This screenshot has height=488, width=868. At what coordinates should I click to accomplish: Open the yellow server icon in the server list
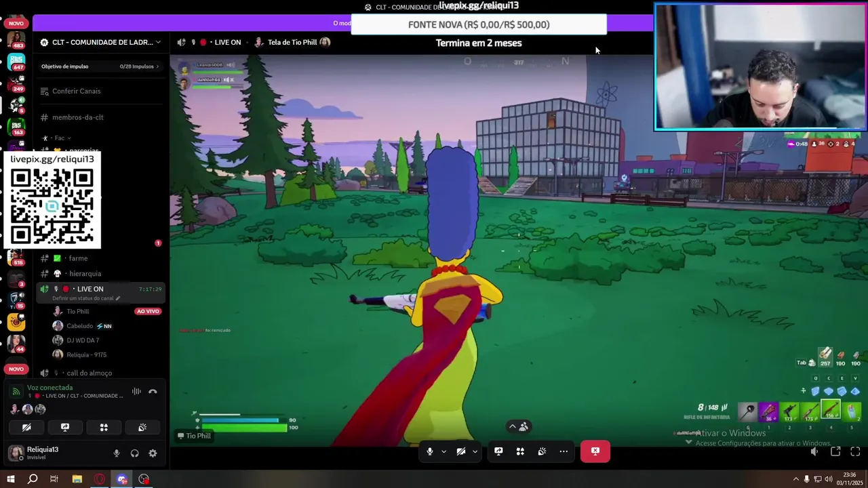click(x=16, y=322)
